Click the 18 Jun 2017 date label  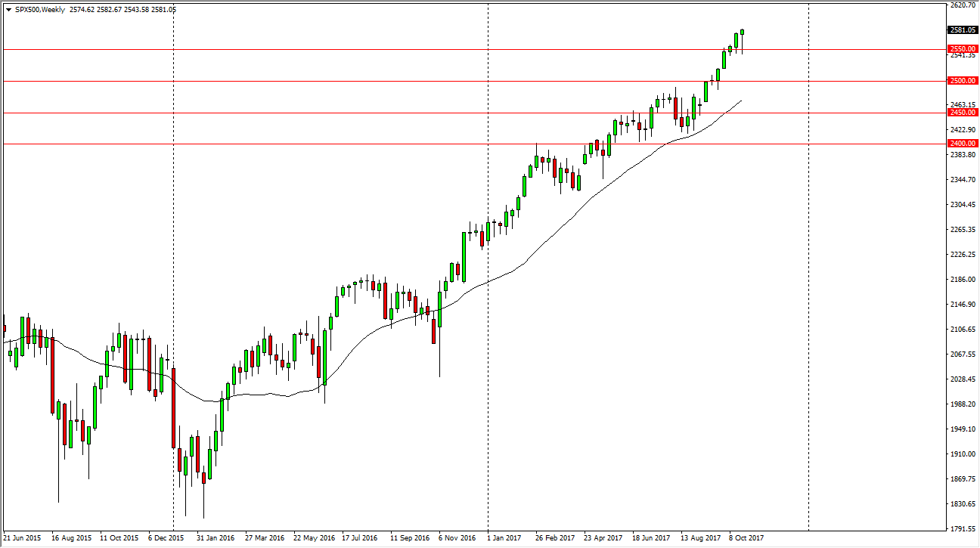click(x=651, y=539)
